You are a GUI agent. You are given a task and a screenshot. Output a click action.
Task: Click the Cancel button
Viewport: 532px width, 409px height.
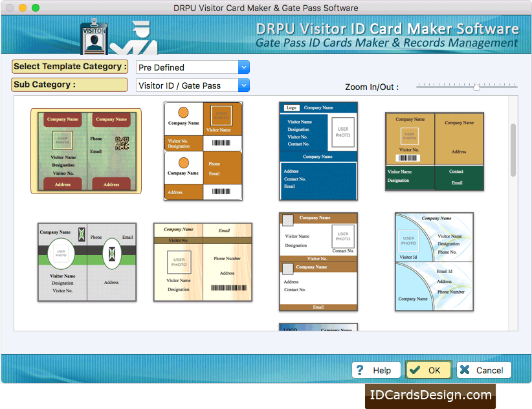click(484, 370)
